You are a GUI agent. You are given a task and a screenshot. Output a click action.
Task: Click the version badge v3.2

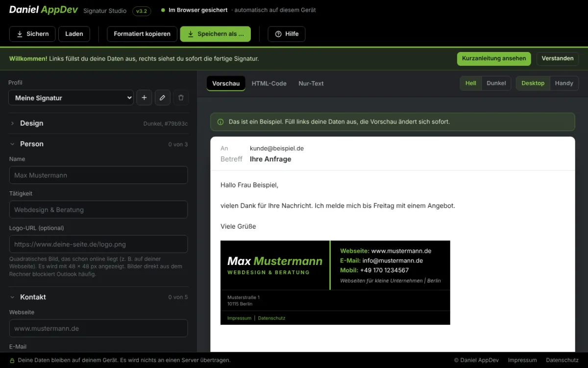coord(142,11)
